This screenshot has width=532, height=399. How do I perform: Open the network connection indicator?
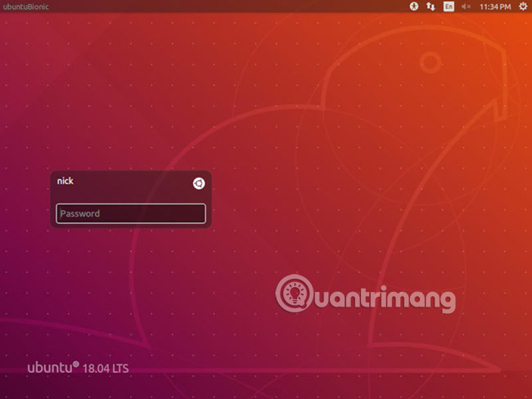(431, 7)
